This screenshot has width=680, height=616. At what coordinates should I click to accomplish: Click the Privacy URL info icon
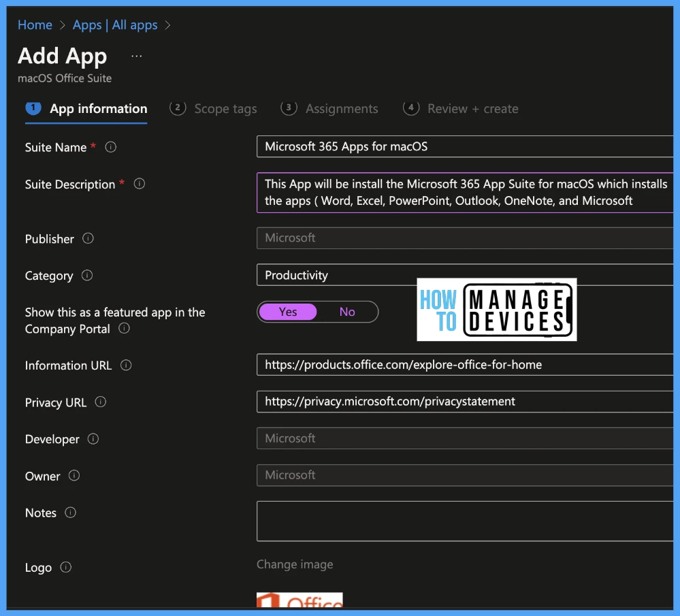point(101,402)
